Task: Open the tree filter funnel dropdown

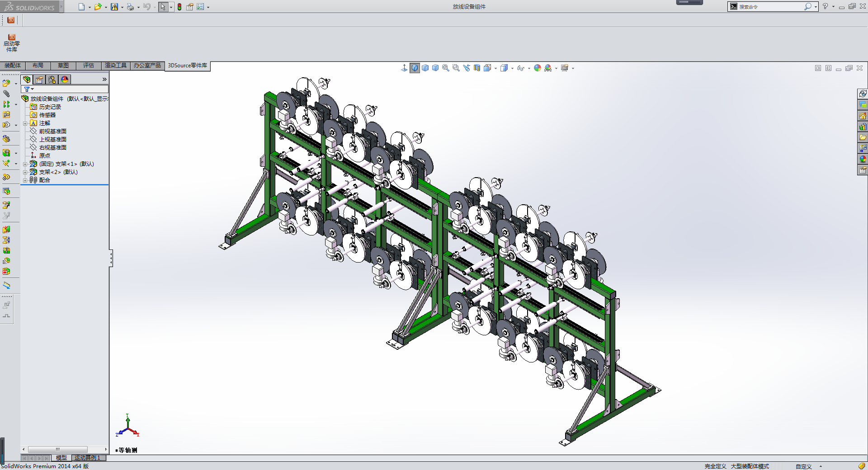Action: point(29,89)
